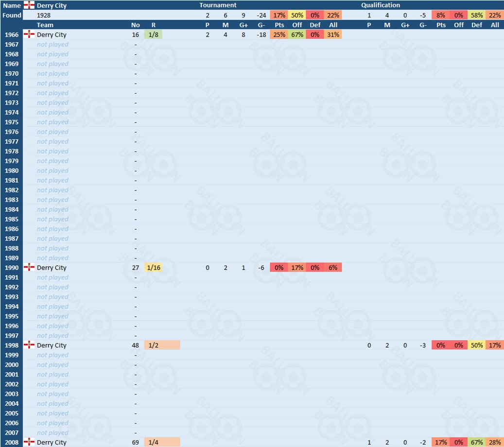Click the 1/4 round cell for 2008

point(162,443)
